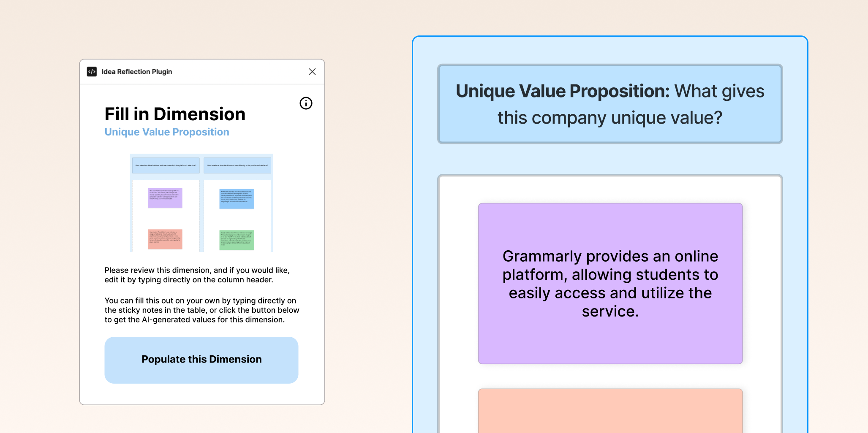Click the text inside the Grammarly note
This screenshot has width=868, height=433.
pyautogui.click(x=610, y=283)
